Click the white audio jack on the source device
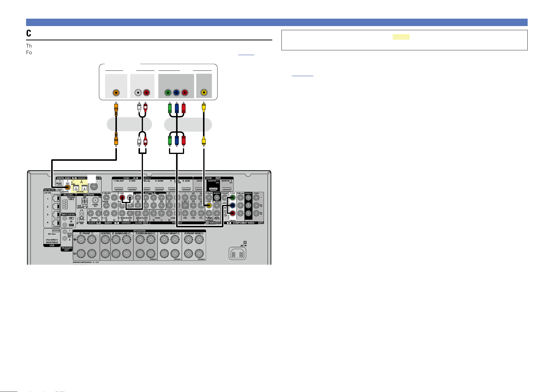The image size is (554, 392). pyautogui.click(x=138, y=93)
